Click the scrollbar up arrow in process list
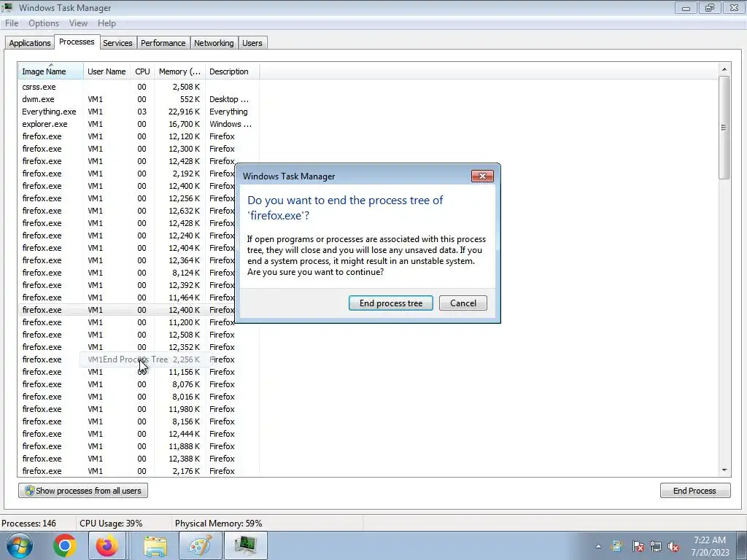The image size is (747, 560). click(x=724, y=69)
